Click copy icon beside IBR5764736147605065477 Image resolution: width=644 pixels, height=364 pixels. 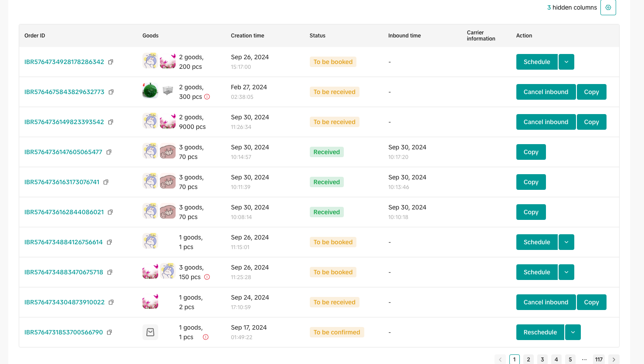point(109,152)
